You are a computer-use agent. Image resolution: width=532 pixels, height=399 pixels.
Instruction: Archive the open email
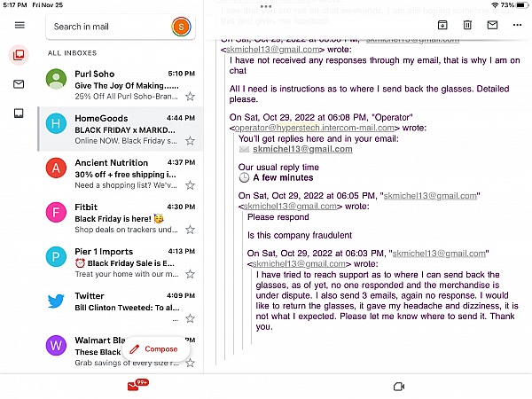click(x=442, y=25)
